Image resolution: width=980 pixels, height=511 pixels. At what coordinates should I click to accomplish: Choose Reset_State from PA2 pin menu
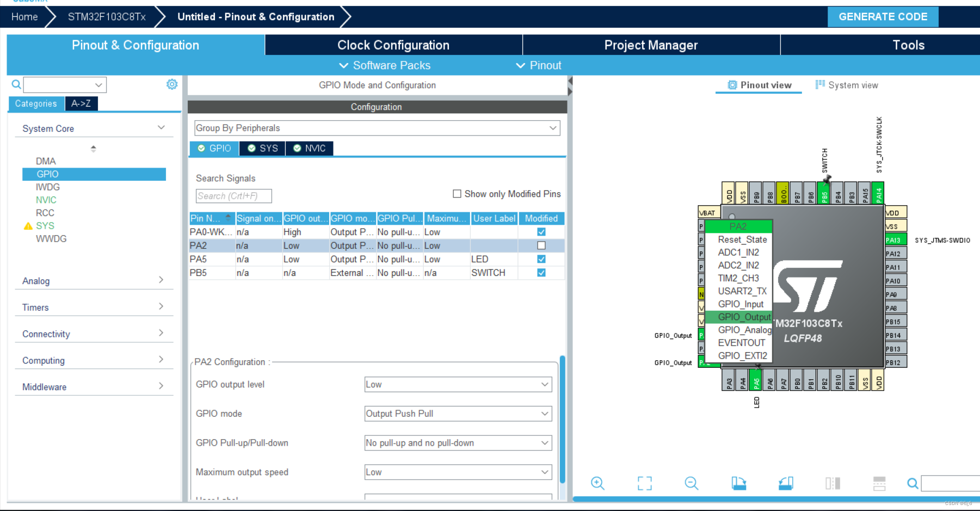742,239
